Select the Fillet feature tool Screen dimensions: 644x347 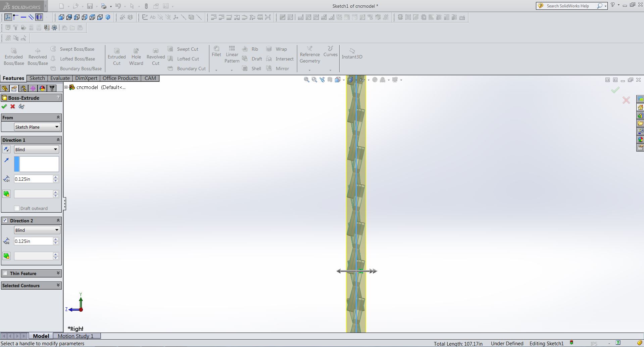pos(216,53)
